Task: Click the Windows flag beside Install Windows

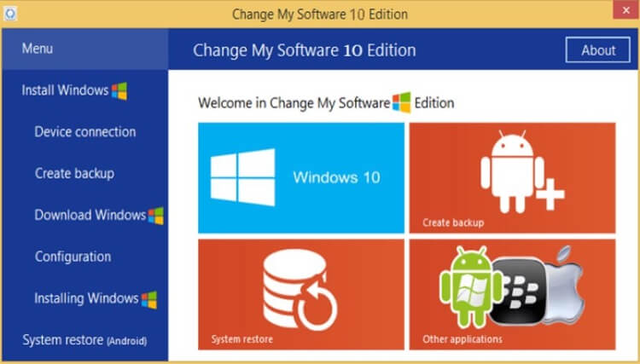Action: click(x=119, y=90)
